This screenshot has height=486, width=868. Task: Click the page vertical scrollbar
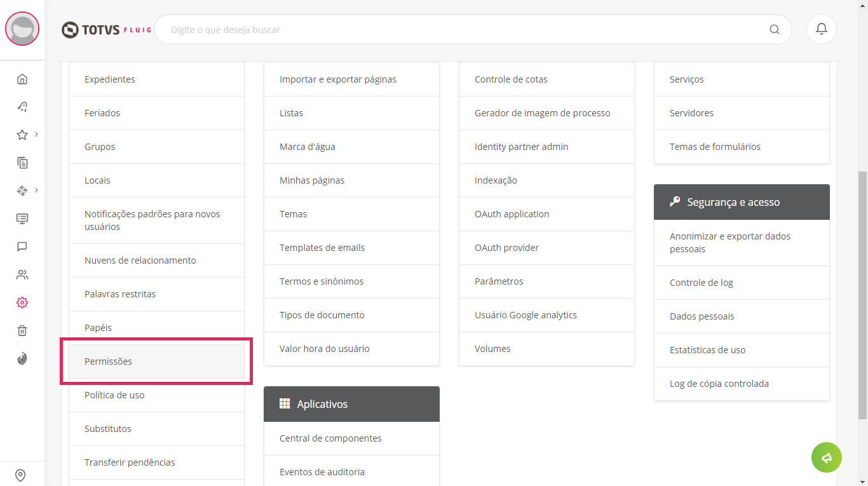(862, 292)
